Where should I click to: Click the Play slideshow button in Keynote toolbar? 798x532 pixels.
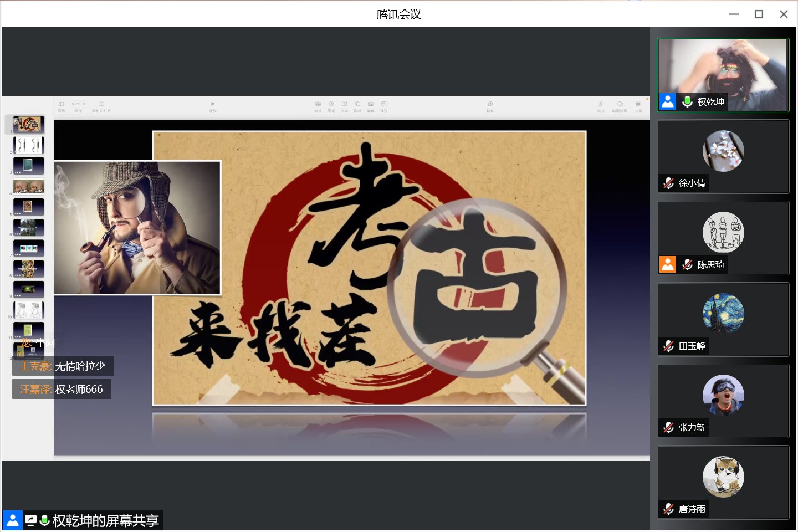pos(213,104)
